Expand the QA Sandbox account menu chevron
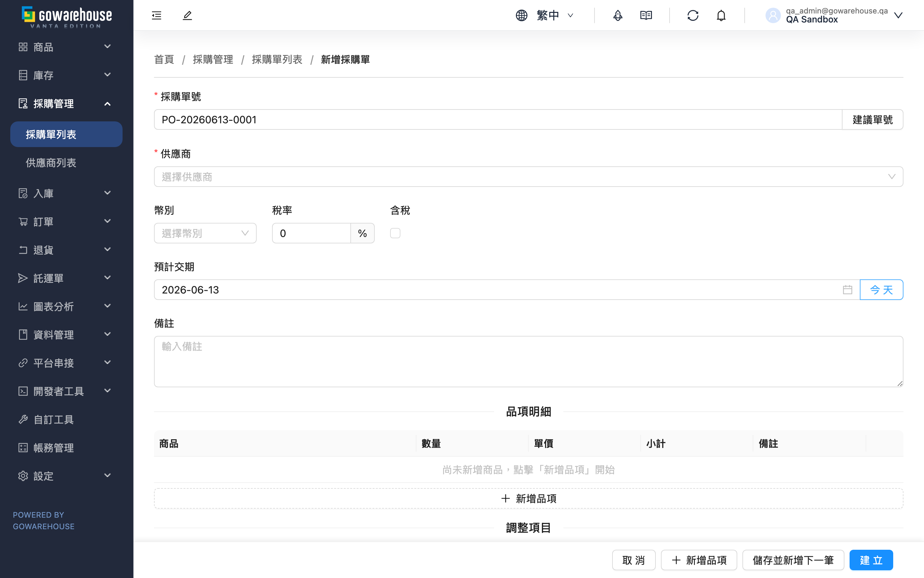Screen dimensions: 924x578 point(898,15)
